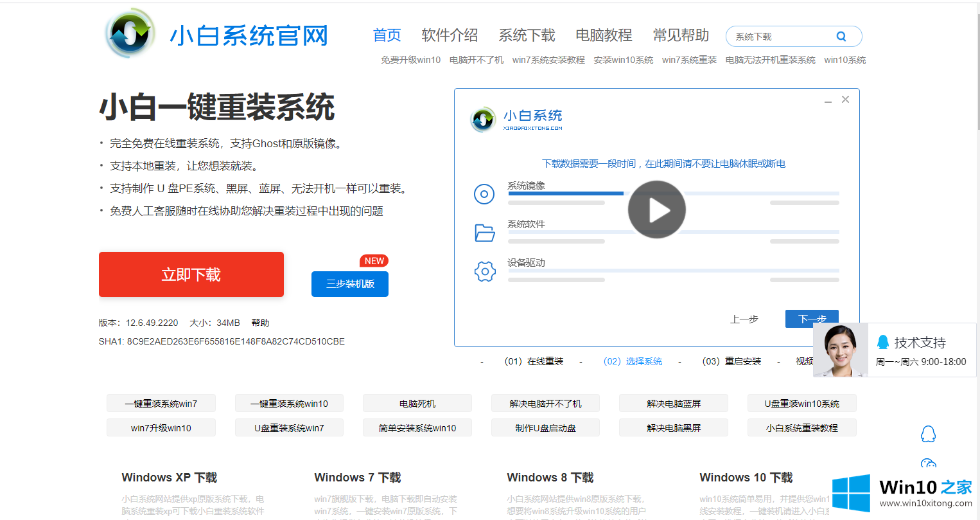Close the demo window with X

click(x=845, y=100)
